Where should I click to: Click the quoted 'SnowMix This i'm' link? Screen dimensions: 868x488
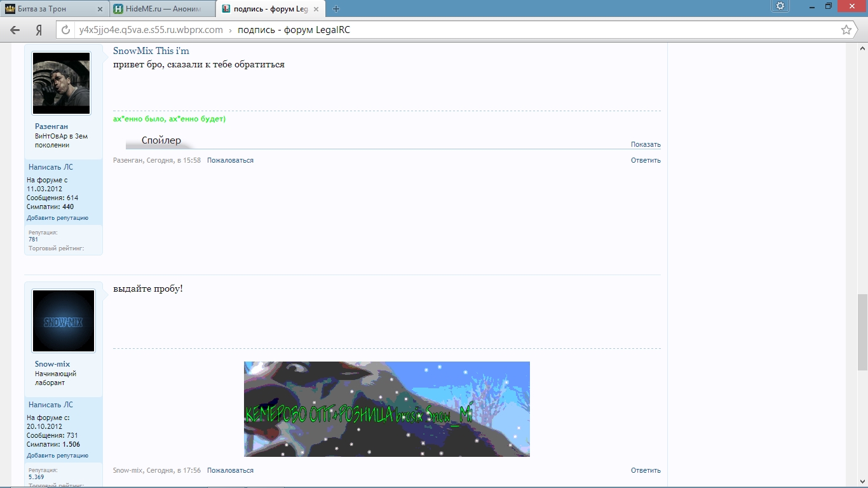coord(151,51)
